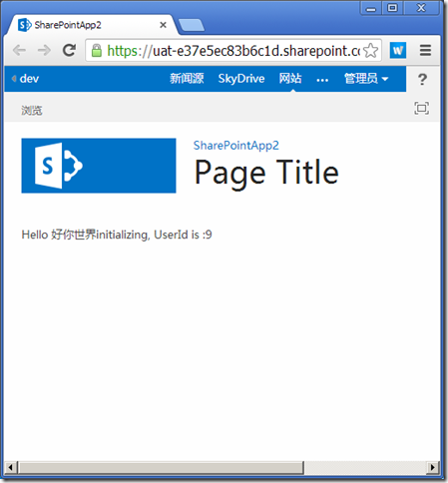Open the ellipsis more links menu
Screen dimensions: 448x483
322,80
